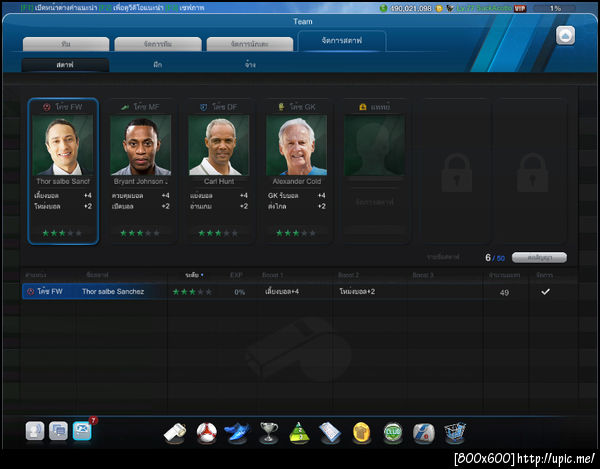Open the จ้าง sub-tab
This screenshot has width=600, height=469.
250,65
